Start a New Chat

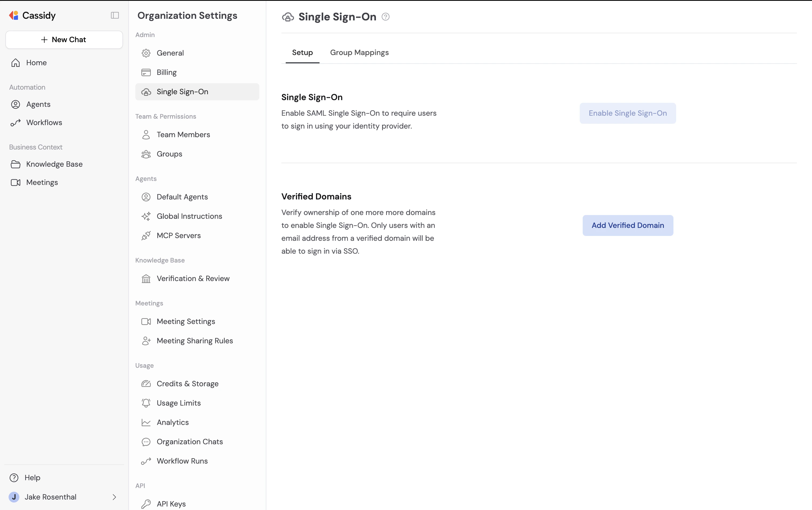pyautogui.click(x=64, y=39)
